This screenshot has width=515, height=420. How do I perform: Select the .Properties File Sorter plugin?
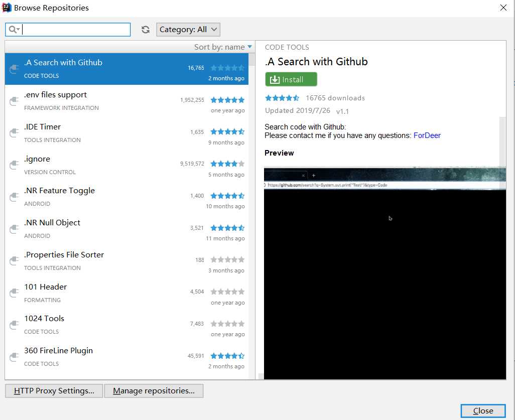click(x=126, y=261)
